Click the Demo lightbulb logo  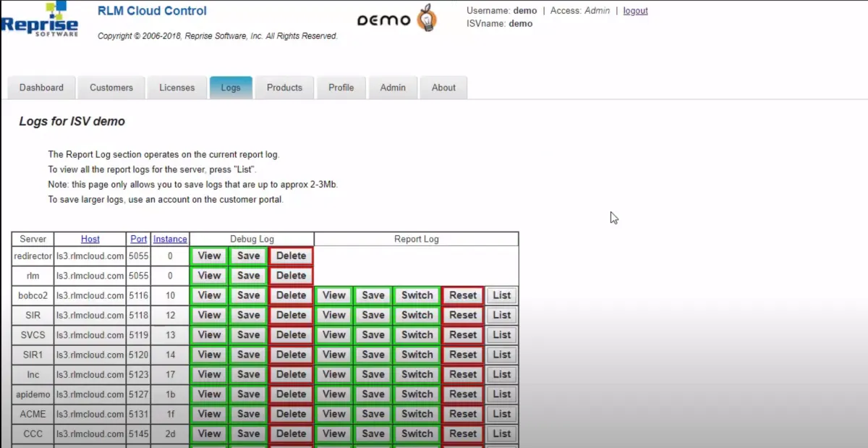(397, 18)
